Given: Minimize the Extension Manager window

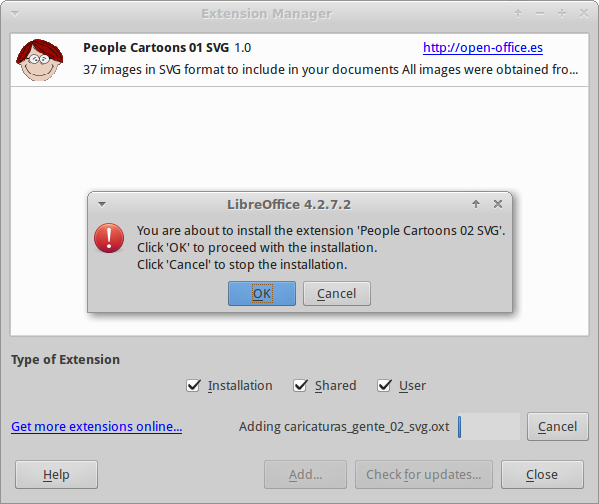Looking at the screenshot, I should click(540, 13).
